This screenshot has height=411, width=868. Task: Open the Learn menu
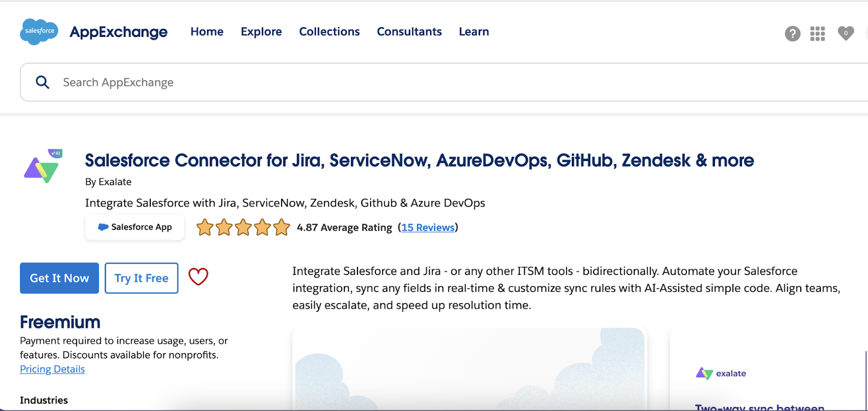pyautogui.click(x=474, y=31)
